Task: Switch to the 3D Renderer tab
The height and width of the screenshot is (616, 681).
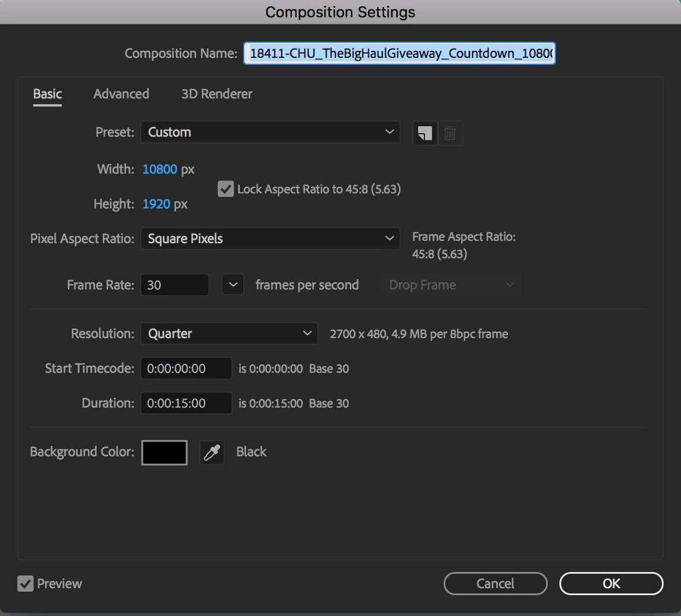Action: pyautogui.click(x=217, y=94)
